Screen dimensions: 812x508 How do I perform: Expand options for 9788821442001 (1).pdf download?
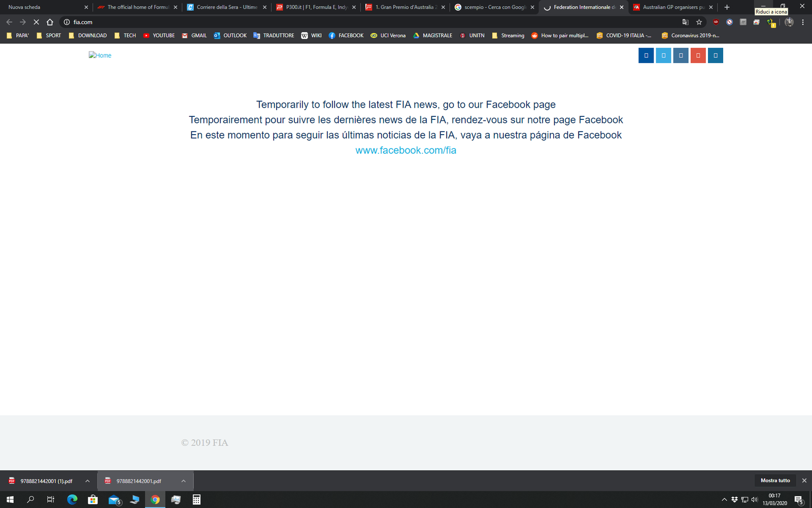[x=87, y=481]
